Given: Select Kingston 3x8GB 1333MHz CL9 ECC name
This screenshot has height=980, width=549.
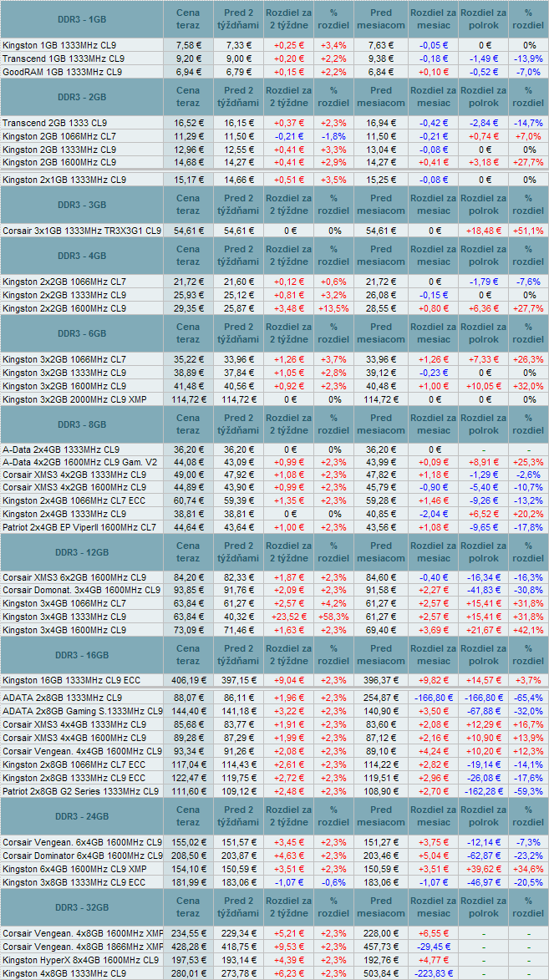Looking at the screenshot, I should (x=74, y=882).
